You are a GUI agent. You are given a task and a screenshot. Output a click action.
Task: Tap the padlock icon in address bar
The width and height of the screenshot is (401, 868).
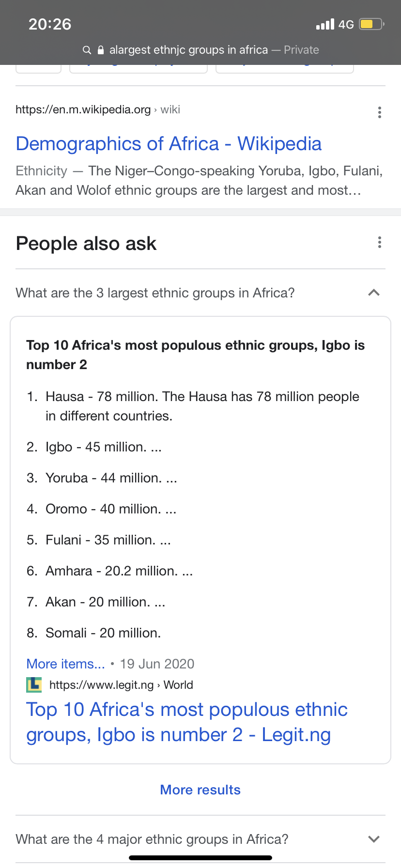(x=101, y=50)
